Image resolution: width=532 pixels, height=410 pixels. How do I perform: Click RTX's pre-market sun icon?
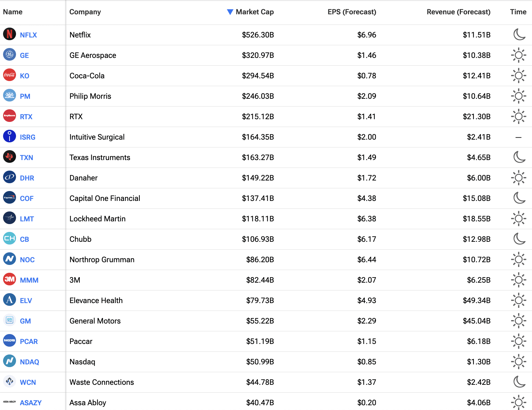tap(518, 116)
